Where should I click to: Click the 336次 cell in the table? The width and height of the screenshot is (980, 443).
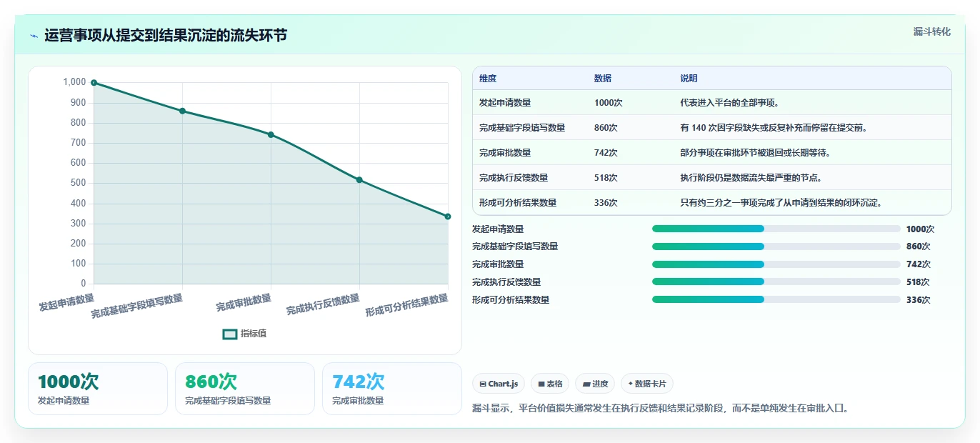click(x=606, y=203)
